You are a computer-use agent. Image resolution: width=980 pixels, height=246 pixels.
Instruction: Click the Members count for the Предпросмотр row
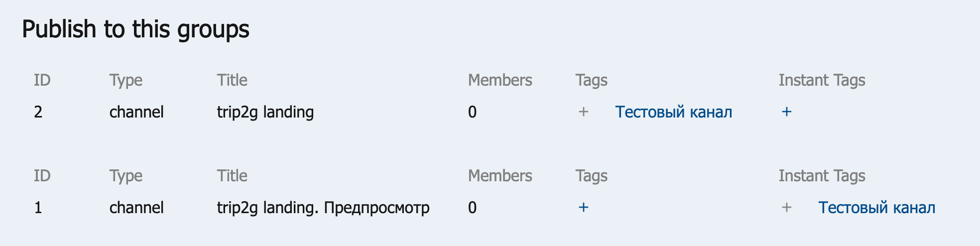[472, 208]
